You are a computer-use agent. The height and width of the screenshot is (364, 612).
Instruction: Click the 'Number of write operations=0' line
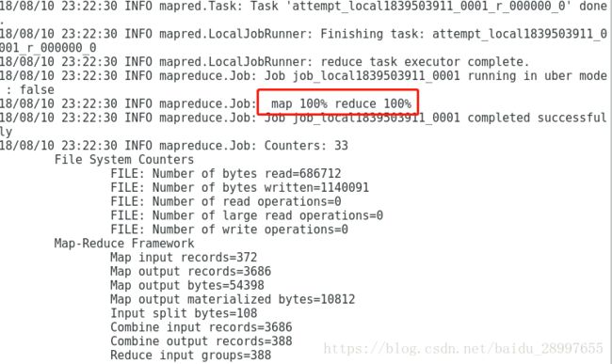[229, 229]
